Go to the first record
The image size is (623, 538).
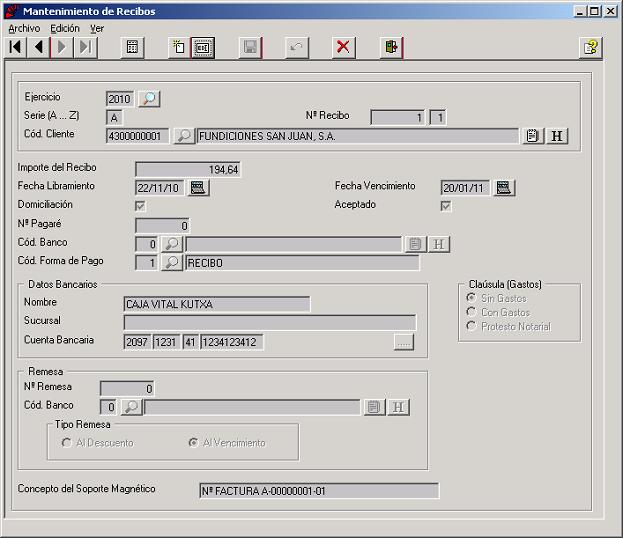pos(15,48)
